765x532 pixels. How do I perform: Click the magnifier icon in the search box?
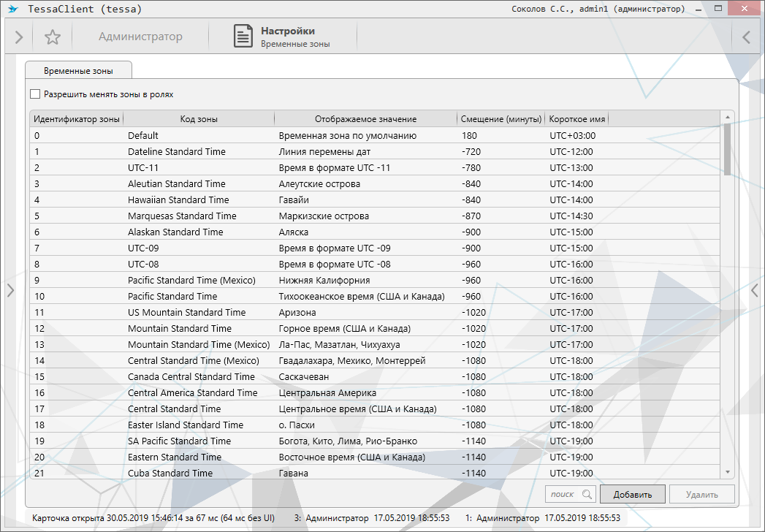click(x=587, y=495)
